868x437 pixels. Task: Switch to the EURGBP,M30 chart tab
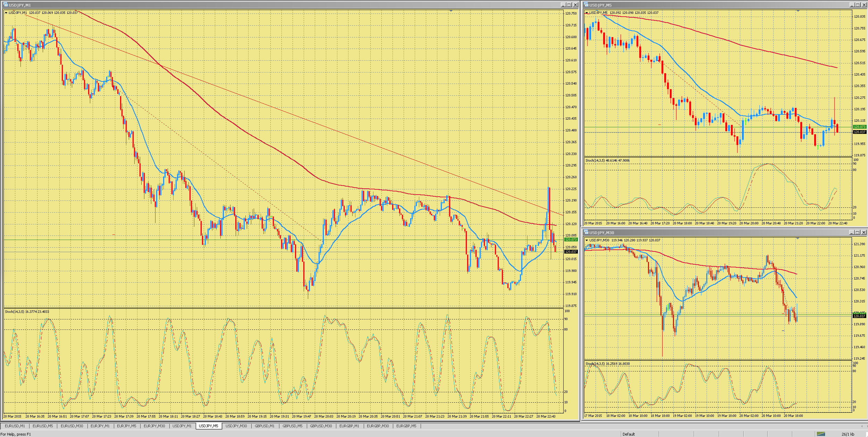[378, 426]
